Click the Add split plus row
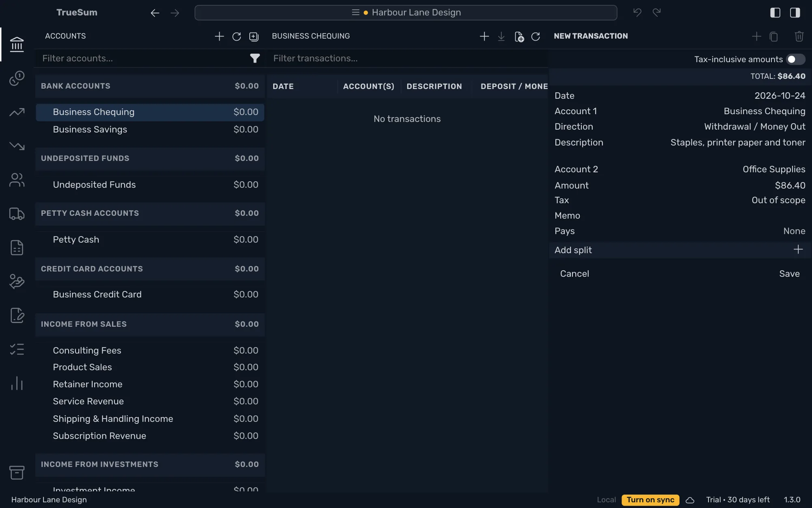 pyautogui.click(x=680, y=250)
